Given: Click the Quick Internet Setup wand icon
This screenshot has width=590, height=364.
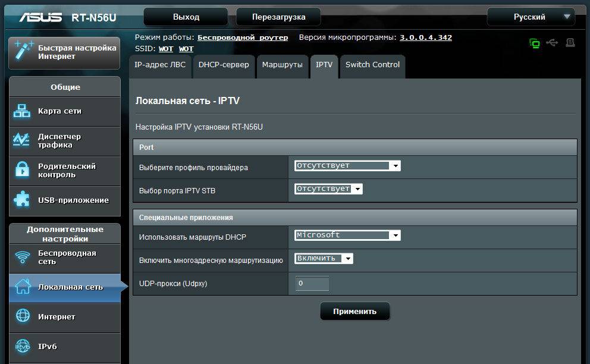Looking at the screenshot, I should pos(23,52).
